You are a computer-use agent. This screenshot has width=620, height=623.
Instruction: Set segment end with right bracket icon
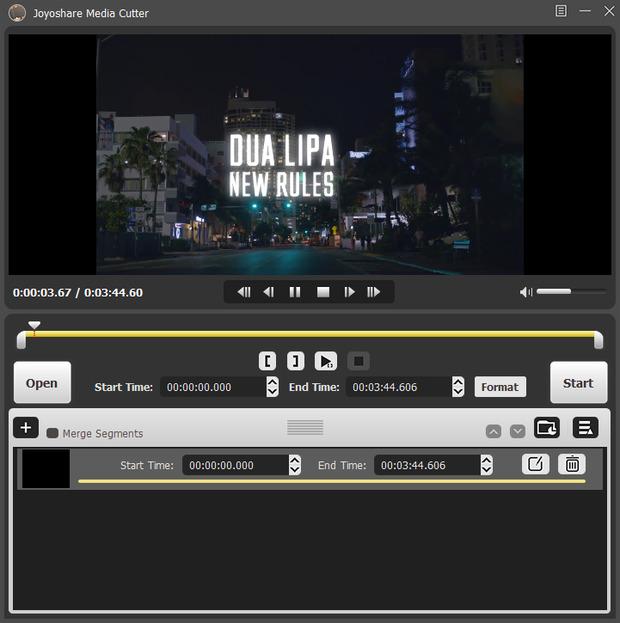coord(295,361)
